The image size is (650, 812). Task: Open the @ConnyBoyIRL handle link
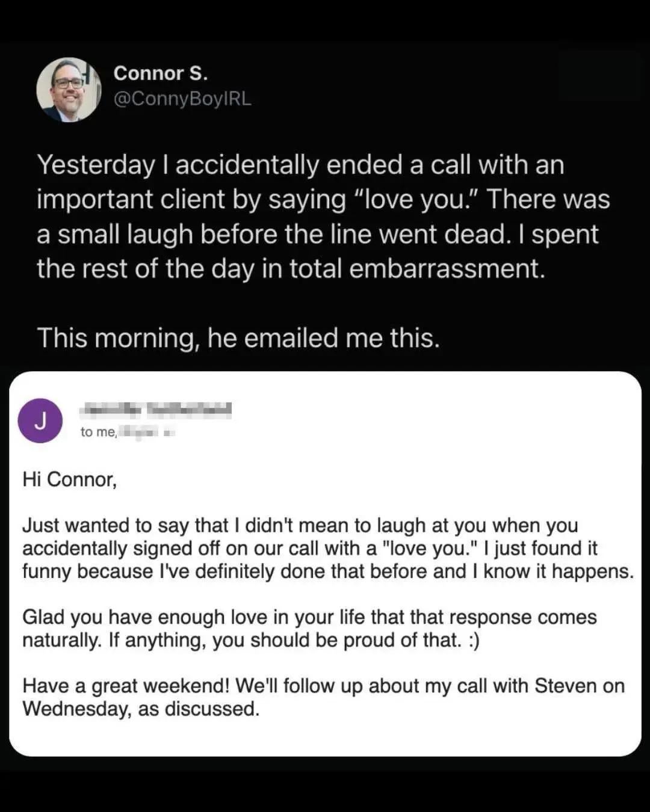(x=182, y=99)
